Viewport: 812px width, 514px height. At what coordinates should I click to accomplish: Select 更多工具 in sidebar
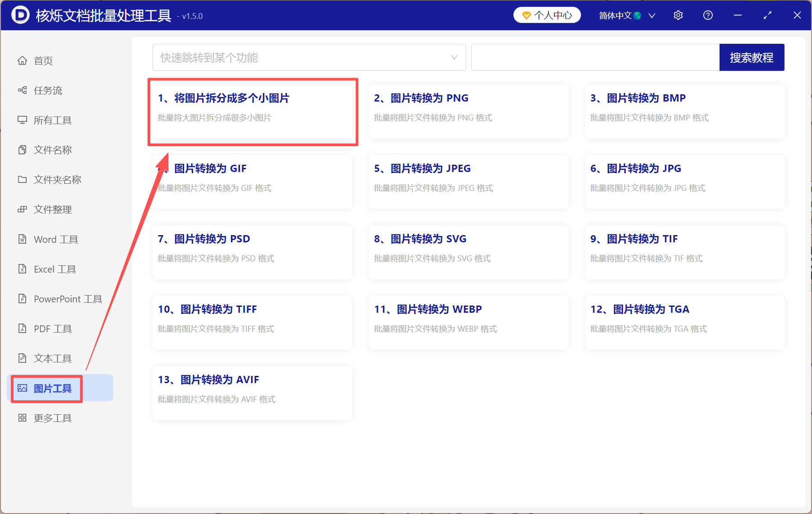53,418
